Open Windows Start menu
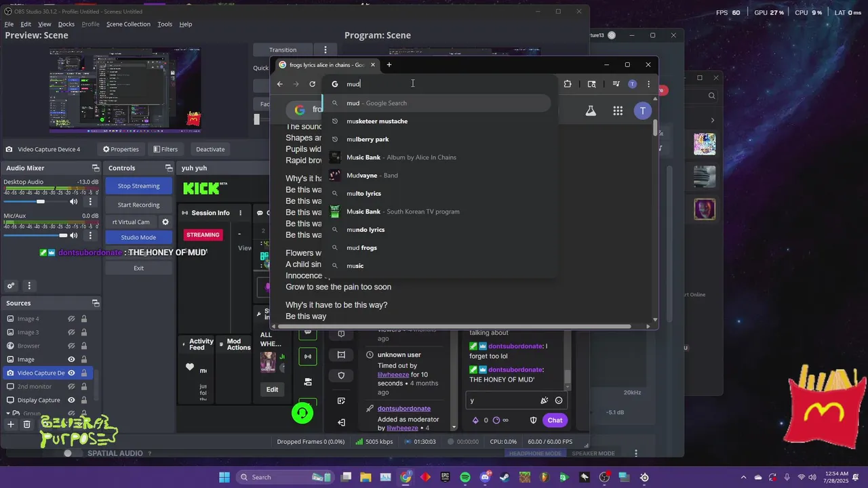The width and height of the screenshot is (868, 488). pyautogui.click(x=224, y=477)
